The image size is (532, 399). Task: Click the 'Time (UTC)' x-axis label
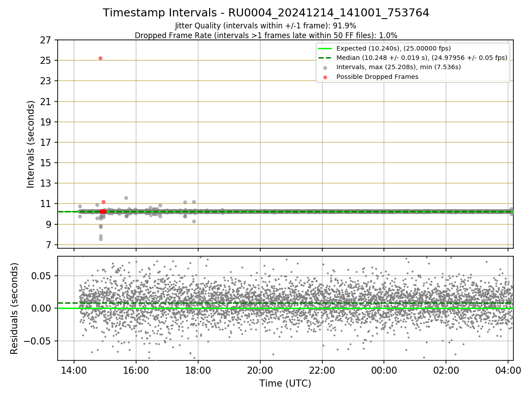tap(285, 383)
